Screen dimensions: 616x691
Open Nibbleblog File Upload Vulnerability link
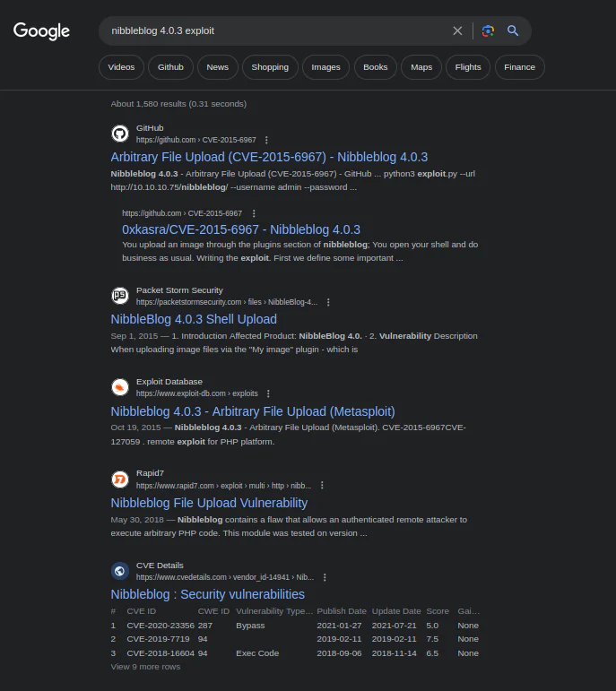pyautogui.click(x=209, y=503)
